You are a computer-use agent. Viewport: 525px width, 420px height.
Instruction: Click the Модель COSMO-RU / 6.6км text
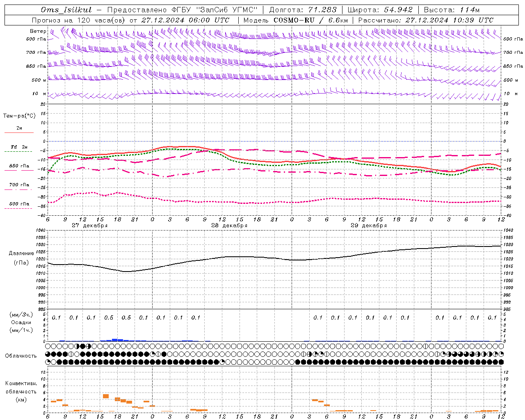point(296,20)
